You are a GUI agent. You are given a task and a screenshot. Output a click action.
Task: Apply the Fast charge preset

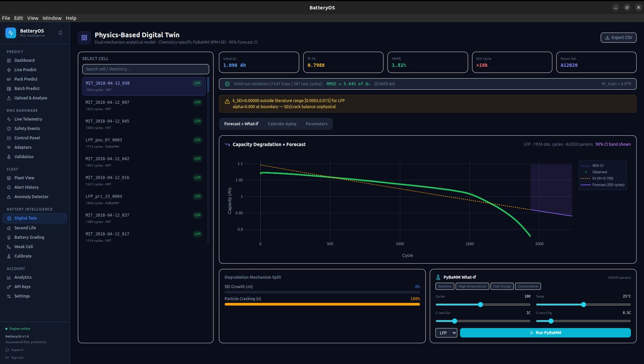point(502,286)
